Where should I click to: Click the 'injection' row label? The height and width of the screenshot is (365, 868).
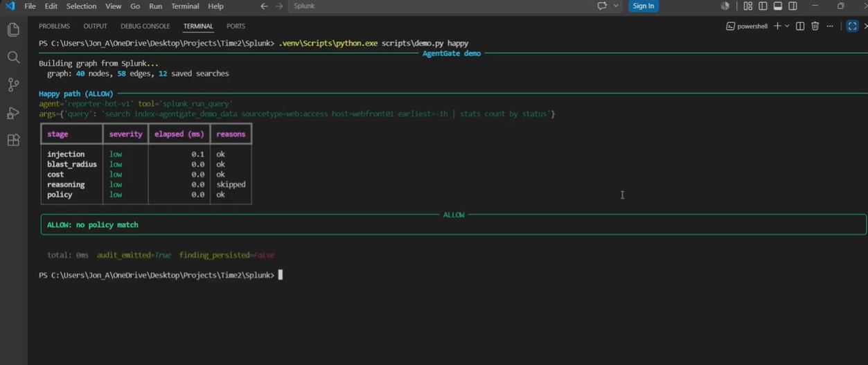click(x=66, y=154)
